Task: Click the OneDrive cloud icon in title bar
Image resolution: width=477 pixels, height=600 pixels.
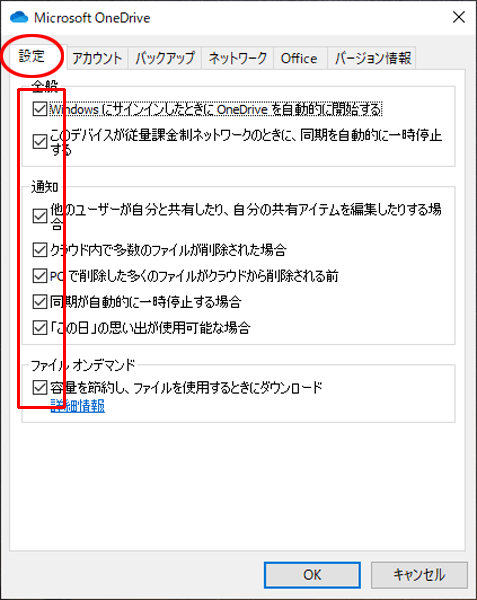Action: [x=19, y=18]
